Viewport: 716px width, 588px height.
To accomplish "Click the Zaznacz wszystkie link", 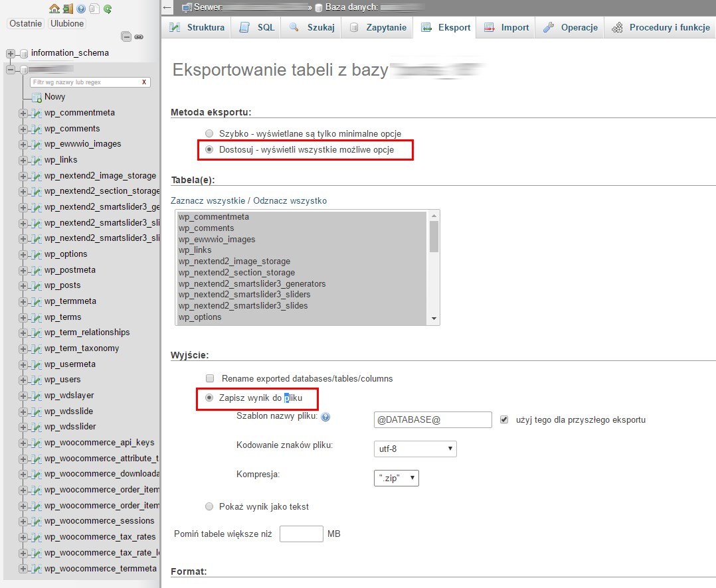I will (208, 200).
